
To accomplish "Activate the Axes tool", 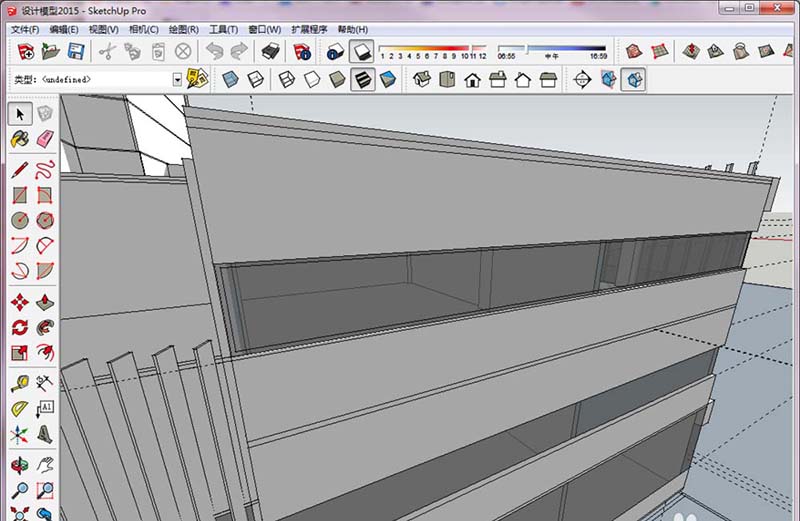I will tap(20, 434).
